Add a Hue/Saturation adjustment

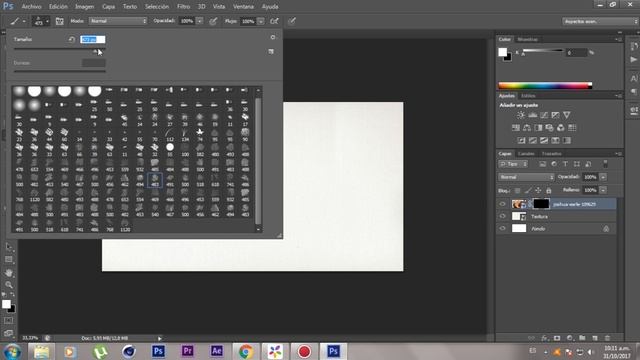[x=516, y=128]
